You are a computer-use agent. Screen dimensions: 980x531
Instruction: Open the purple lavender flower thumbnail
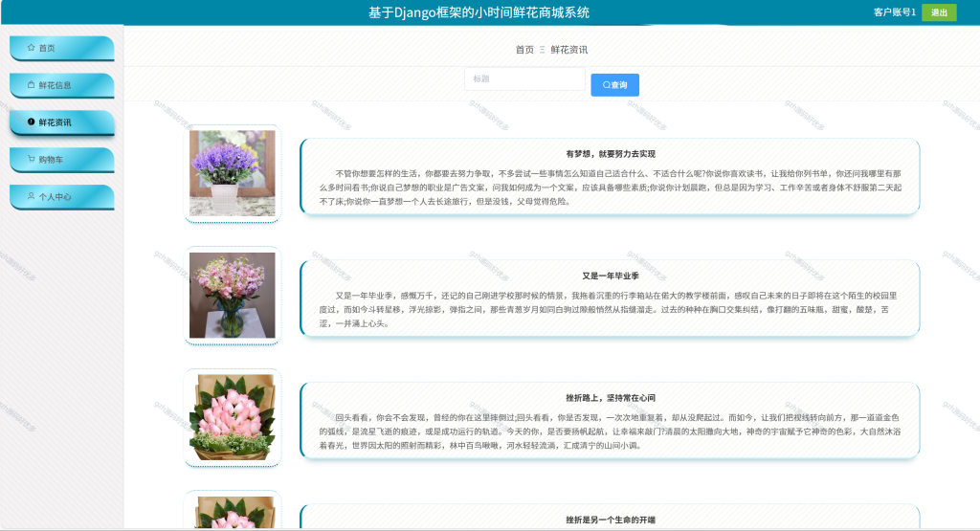[x=233, y=173]
